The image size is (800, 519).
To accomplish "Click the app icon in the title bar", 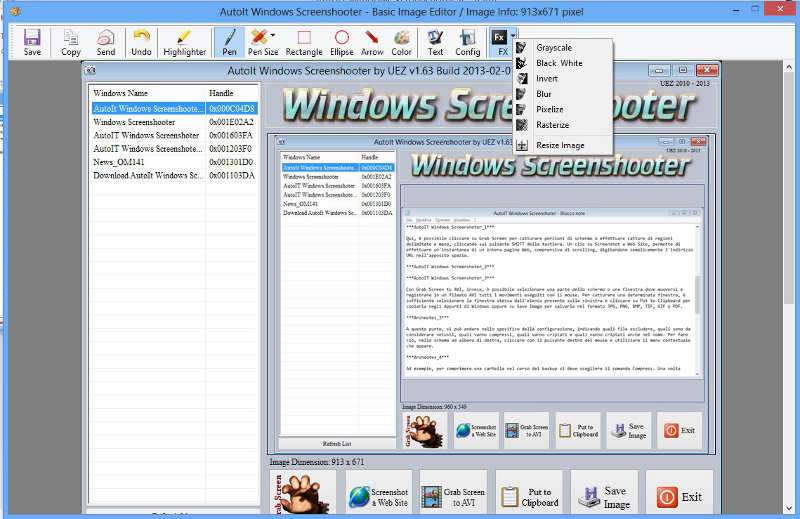I will coord(15,11).
